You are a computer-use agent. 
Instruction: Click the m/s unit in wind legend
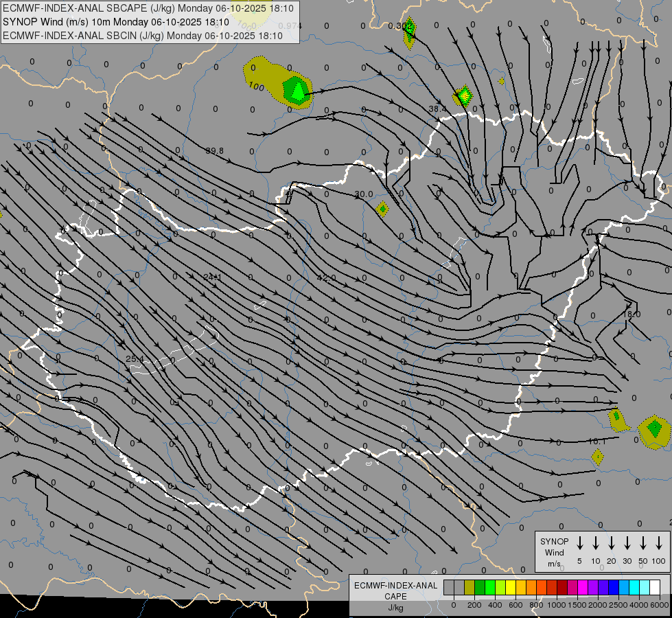(554, 564)
